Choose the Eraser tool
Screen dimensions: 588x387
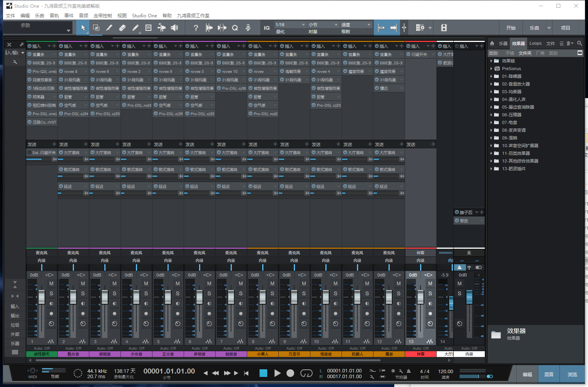[122, 28]
